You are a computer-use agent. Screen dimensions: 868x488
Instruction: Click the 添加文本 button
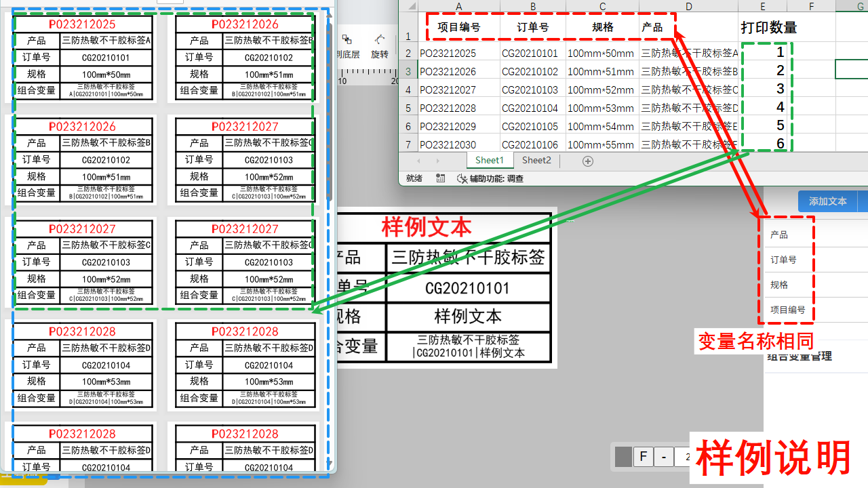[828, 201]
